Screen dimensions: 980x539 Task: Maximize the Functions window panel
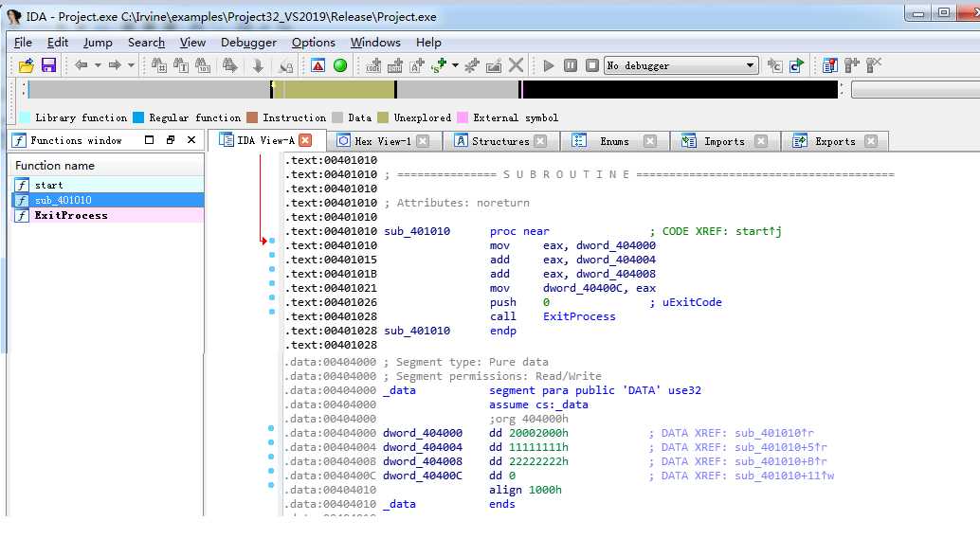[149, 140]
